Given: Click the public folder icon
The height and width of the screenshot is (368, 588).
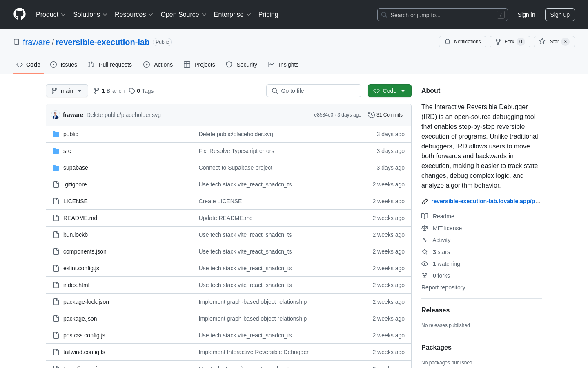Looking at the screenshot, I should click(56, 134).
